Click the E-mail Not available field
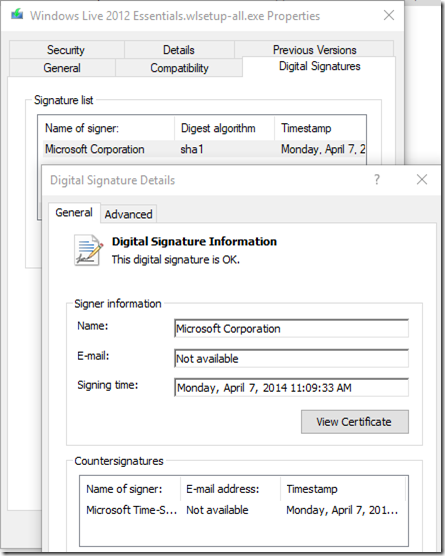 point(291,358)
